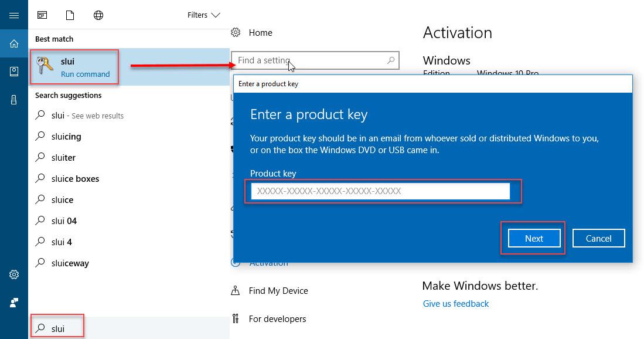Cancel the product key dialog
The width and height of the screenshot is (644, 339).
(598, 238)
